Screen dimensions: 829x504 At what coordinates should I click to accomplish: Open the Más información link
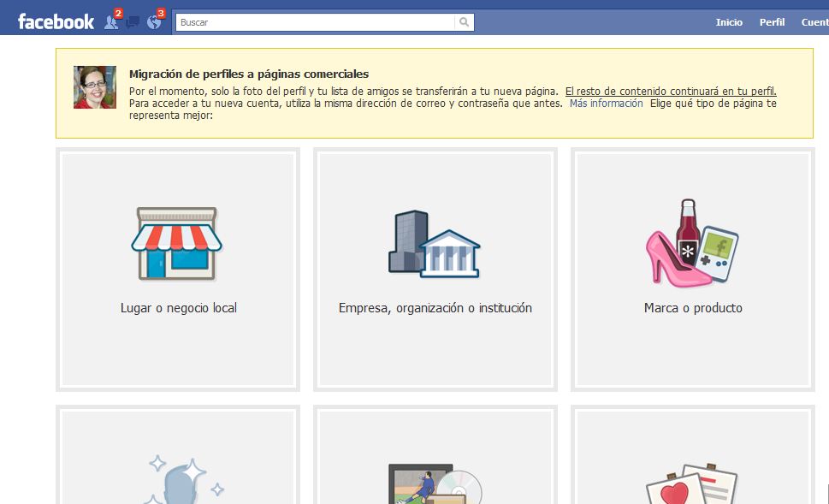point(606,104)
